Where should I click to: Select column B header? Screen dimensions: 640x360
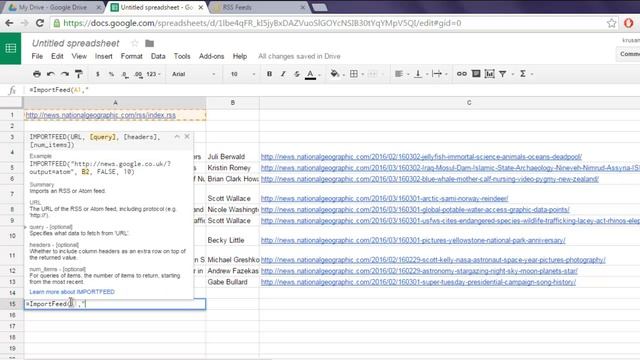pyautogui.click(x=233, y=103)
